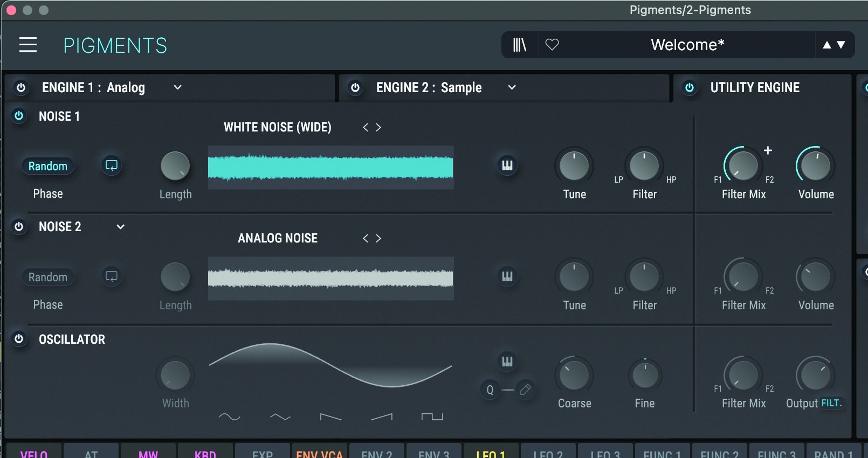Click the Noise 2 Volume knob
This screenshot has width=868, height=458.
[815, 277]
